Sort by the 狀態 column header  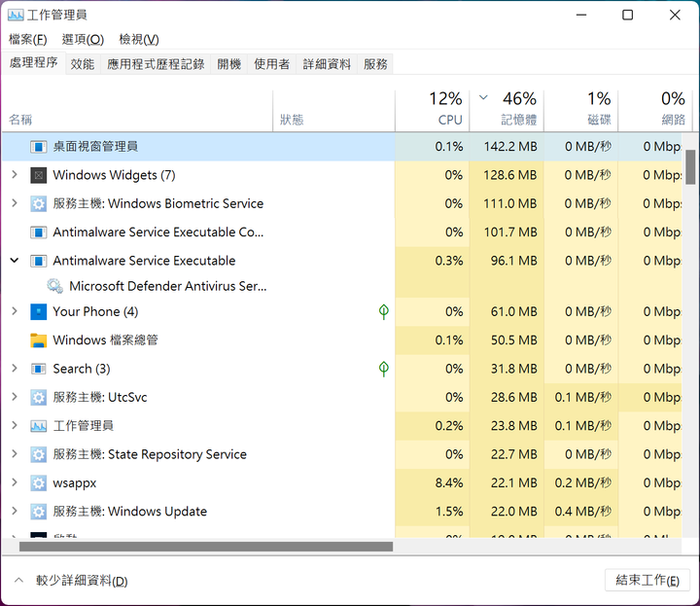tap(333, 110)
